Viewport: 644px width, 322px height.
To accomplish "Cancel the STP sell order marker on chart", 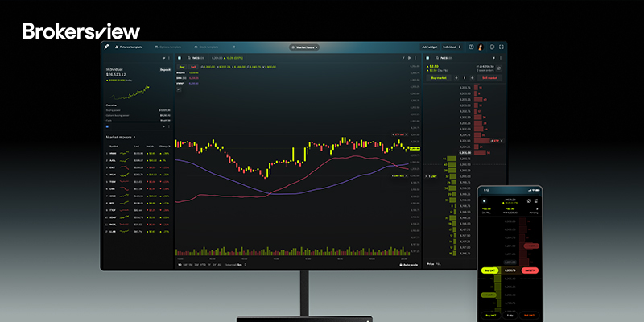I will (x=407, y=134).
